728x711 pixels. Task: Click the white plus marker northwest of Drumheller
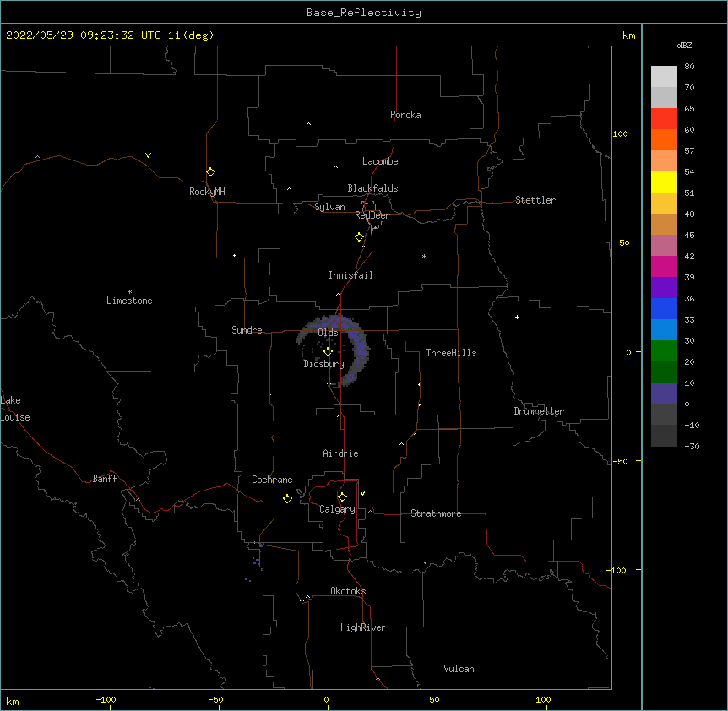pyautogui.click(x=517, y=317)
